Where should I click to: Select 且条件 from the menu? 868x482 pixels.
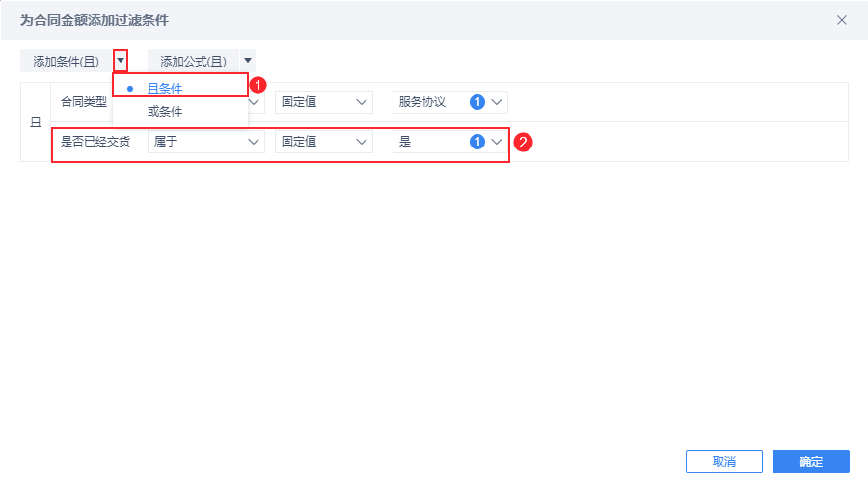165,88
